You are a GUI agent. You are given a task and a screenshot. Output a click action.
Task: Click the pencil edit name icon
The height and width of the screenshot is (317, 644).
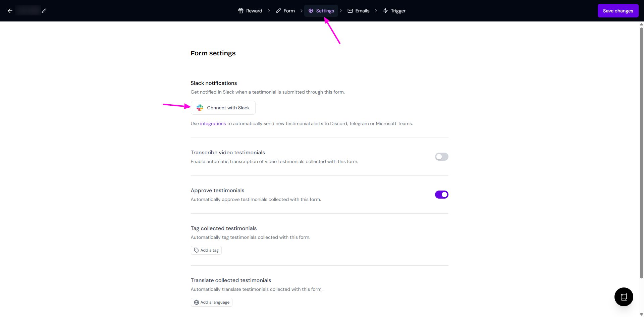[x=44, y=11]
